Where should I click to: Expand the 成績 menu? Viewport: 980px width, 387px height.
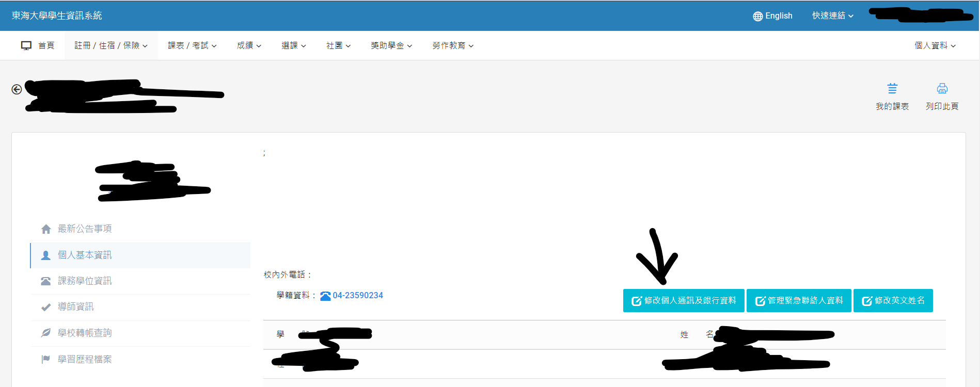click(249, 45)
